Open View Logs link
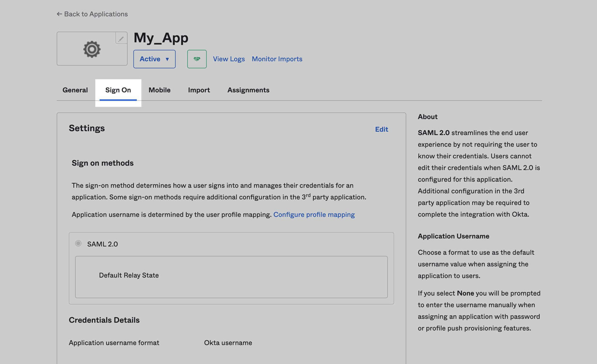Screen dimensions: 597x364 [x=229, y=59]
